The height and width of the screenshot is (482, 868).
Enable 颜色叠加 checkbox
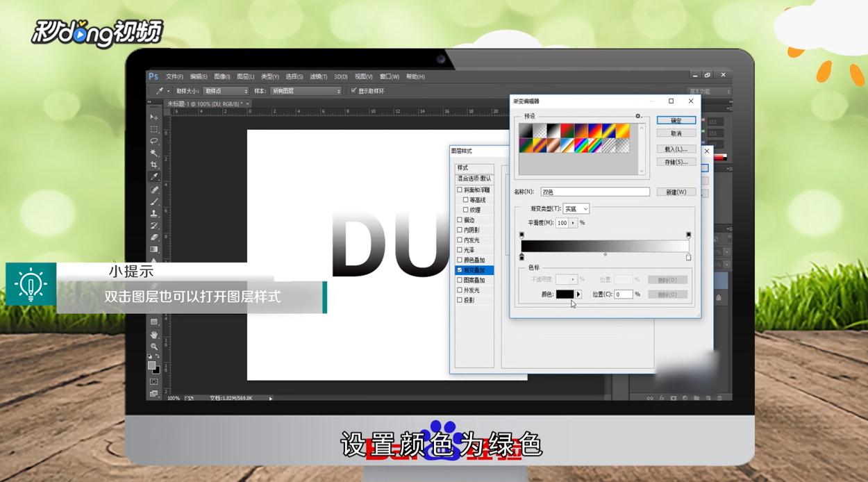pos(459,260)
